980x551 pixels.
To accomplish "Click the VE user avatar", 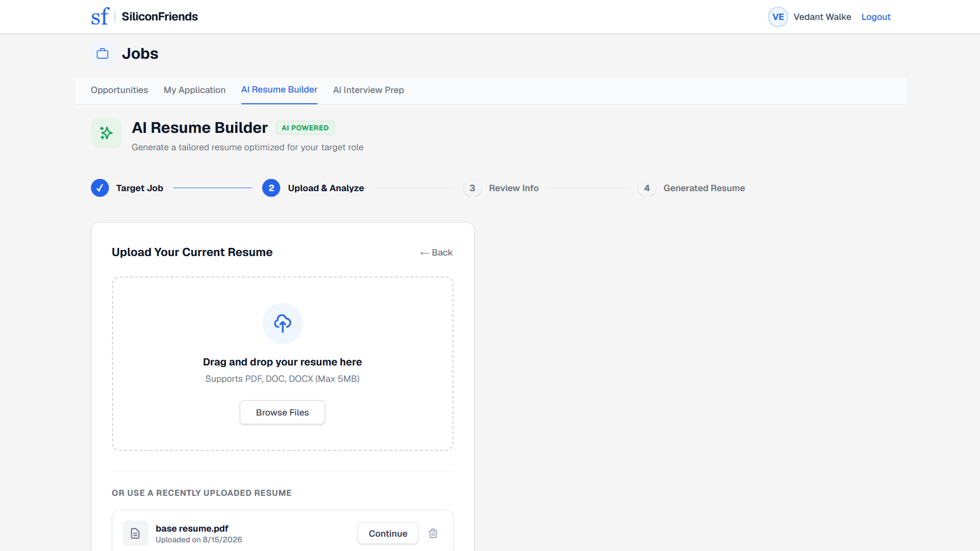I will pyautogui.click(x=778, y=17).
